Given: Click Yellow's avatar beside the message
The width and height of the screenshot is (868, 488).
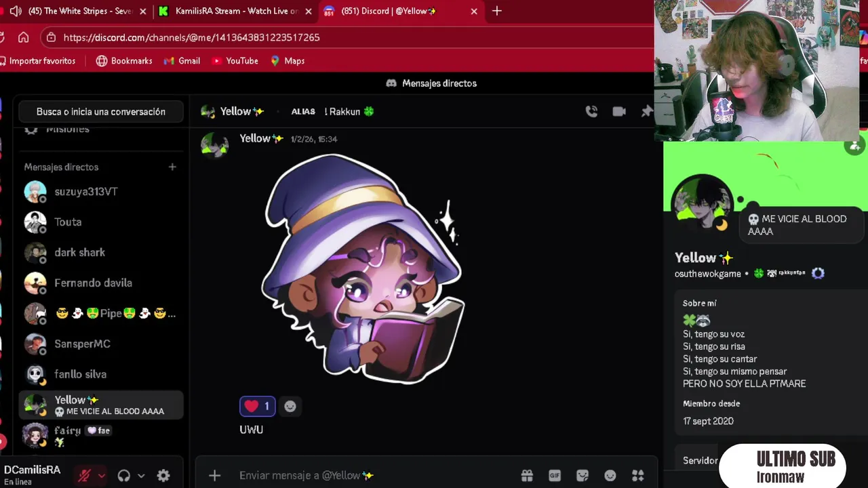Looking at the screenshot, I should [214, 145].
